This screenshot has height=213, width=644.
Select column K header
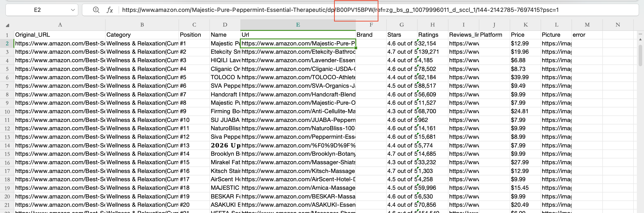tap(525, 25)
